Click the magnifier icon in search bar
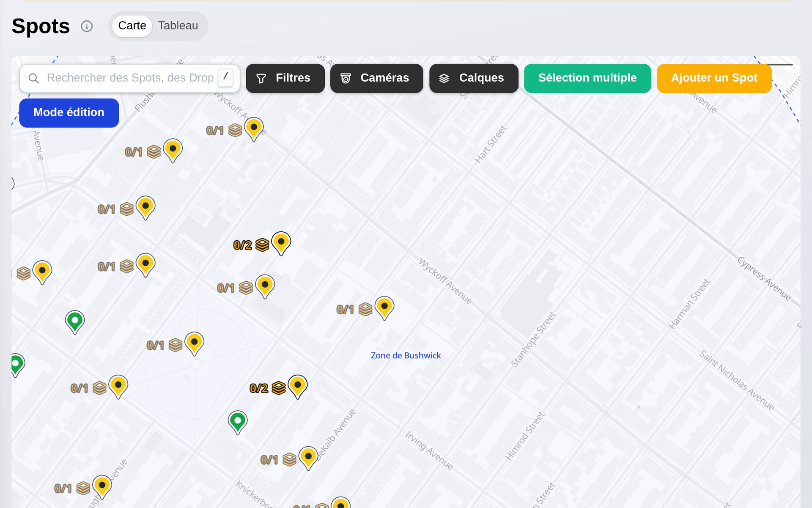This screenshot has height=508, width=812. pos(34,78)
